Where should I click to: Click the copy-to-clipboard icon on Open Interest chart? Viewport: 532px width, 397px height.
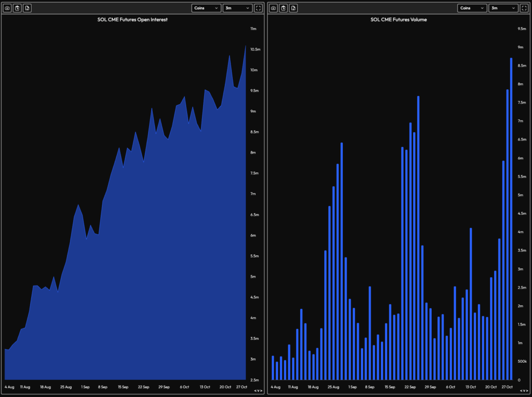17,8
